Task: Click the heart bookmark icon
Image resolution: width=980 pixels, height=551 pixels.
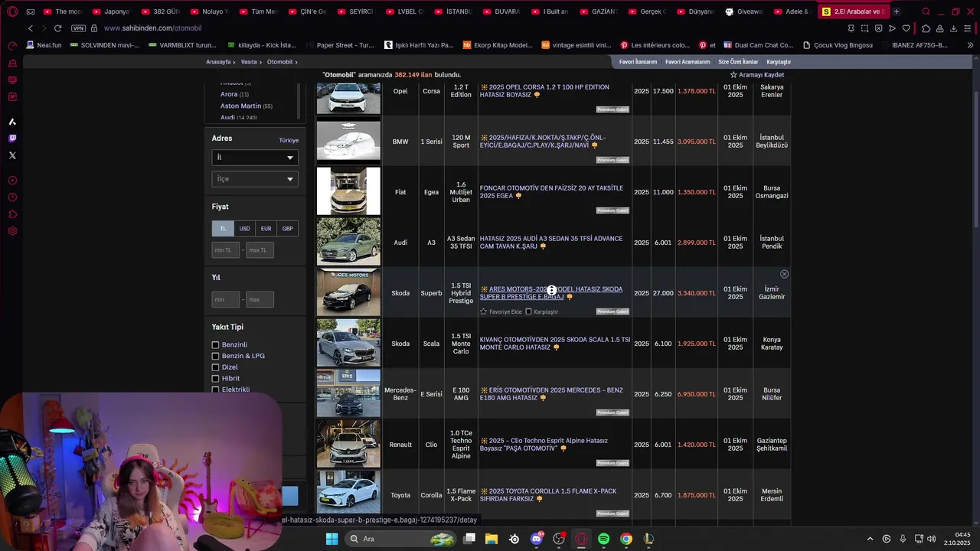Action: [906, 28]
